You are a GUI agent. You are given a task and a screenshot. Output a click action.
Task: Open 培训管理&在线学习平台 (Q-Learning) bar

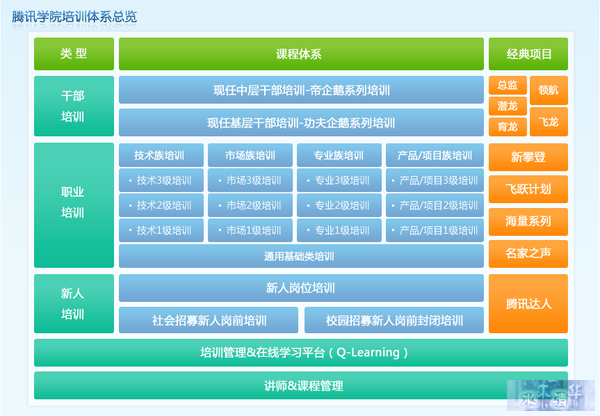click(x=301, y=352)
